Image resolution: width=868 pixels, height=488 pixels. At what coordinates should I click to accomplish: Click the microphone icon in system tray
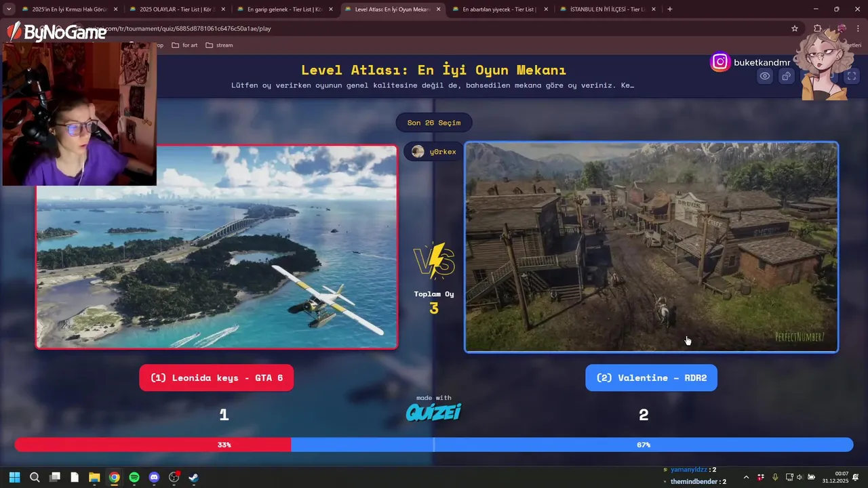(775, 477)
